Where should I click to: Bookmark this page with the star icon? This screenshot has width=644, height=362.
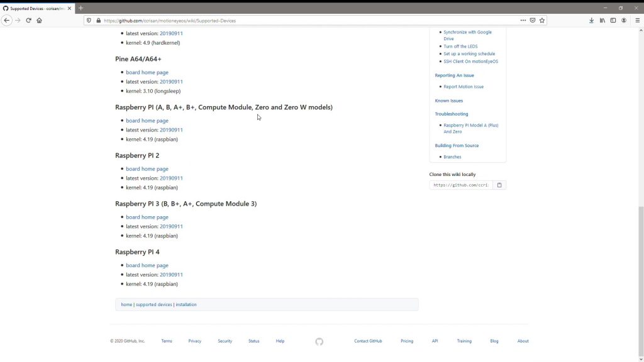point(542,20)
